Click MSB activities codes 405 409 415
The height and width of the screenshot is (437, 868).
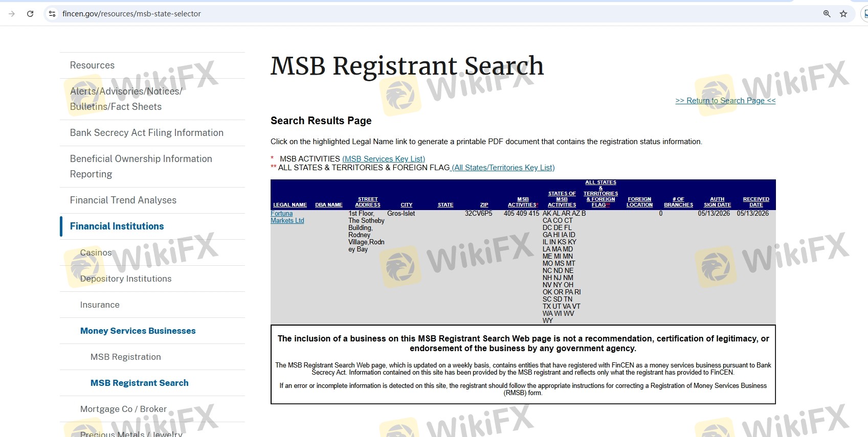521,214
